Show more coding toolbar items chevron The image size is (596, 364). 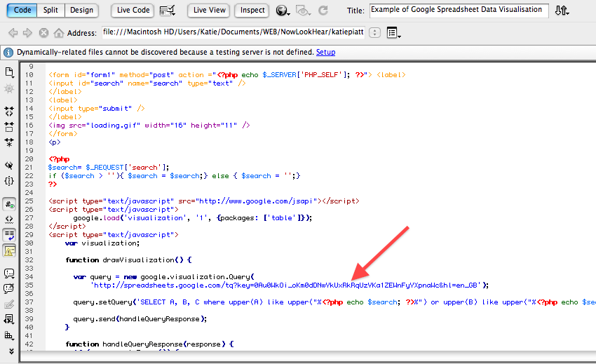click(x=11, y=351)
